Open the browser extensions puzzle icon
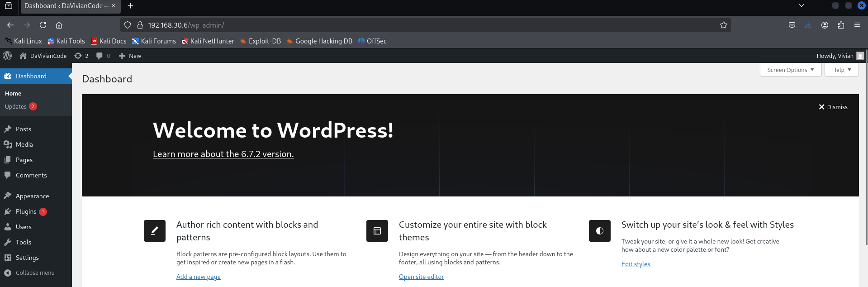This screenshot has height=287, width=868. pos(841,25)
